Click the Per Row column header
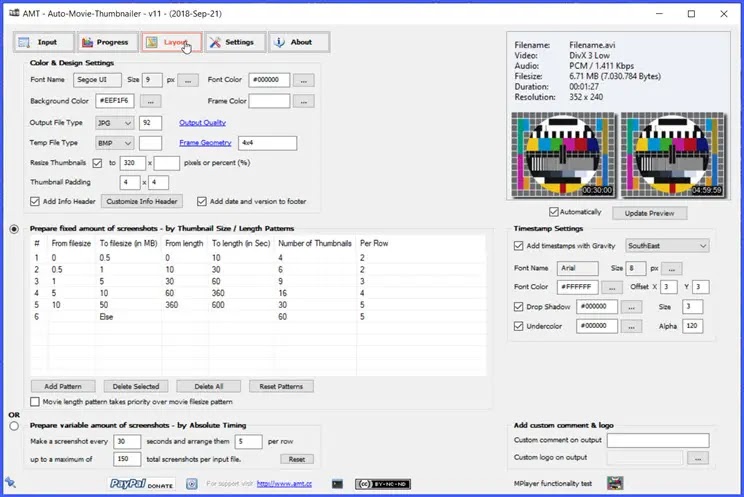This screenshot has height=497, width=744. pyautogui.click(x=374, y=243)
